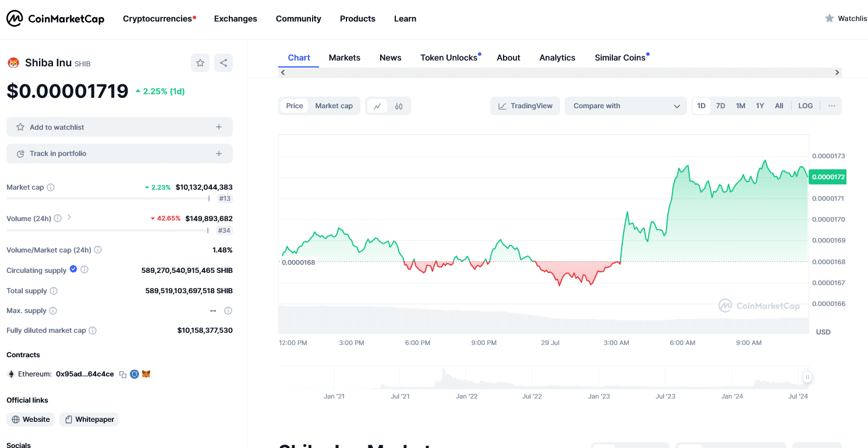Screen dimensions: 868x448
Task: Open the Circulating supply info icon
Action: 84,270
